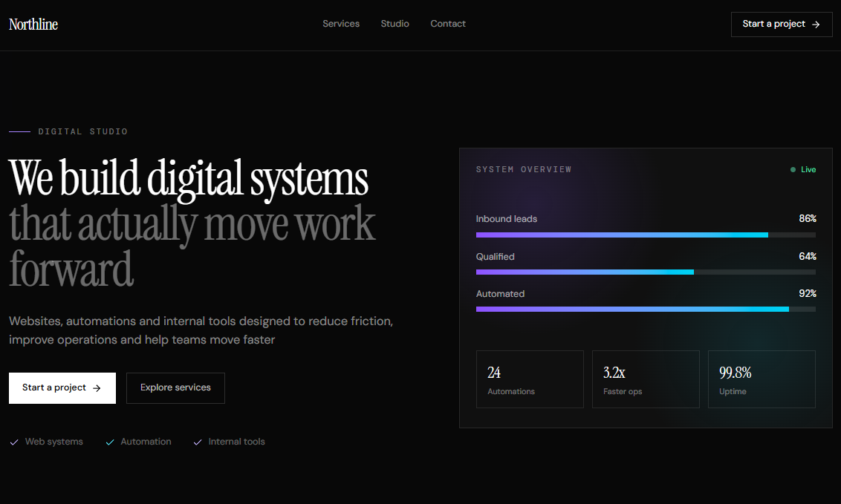Click paragraph starting Websites, automations
The width and height of the screenshot is (841, 504).
(x=201, y=330)
